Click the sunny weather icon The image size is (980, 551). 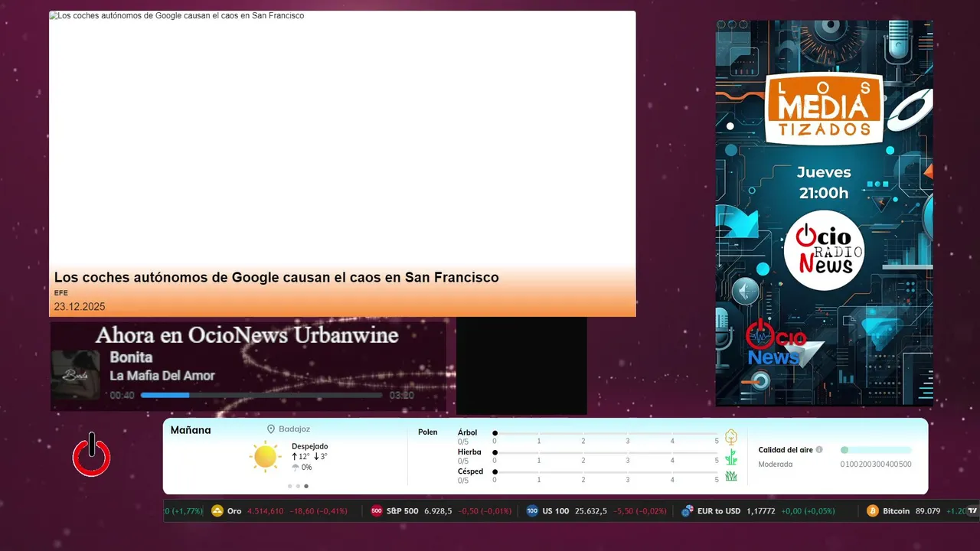265,456
